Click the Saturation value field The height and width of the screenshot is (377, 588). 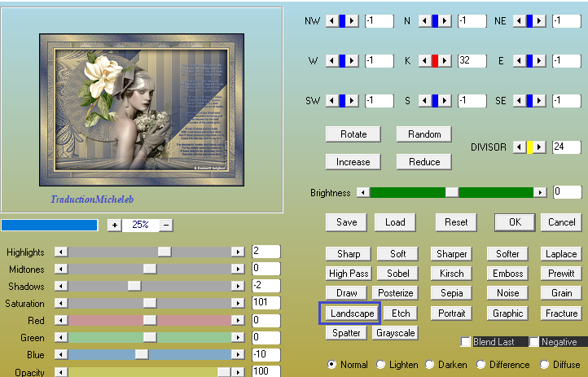(265, 302)
